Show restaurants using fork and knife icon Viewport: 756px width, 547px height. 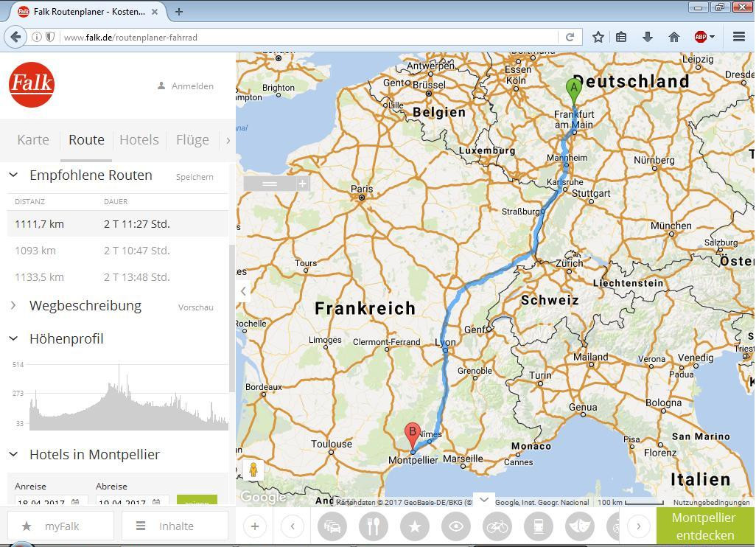374,526
